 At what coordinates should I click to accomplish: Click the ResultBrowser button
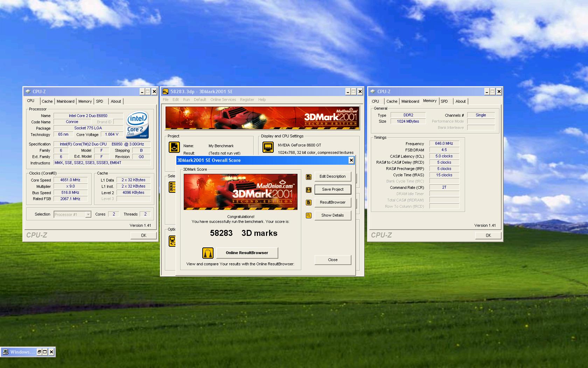pyautogui.click(x=332, y=202)
